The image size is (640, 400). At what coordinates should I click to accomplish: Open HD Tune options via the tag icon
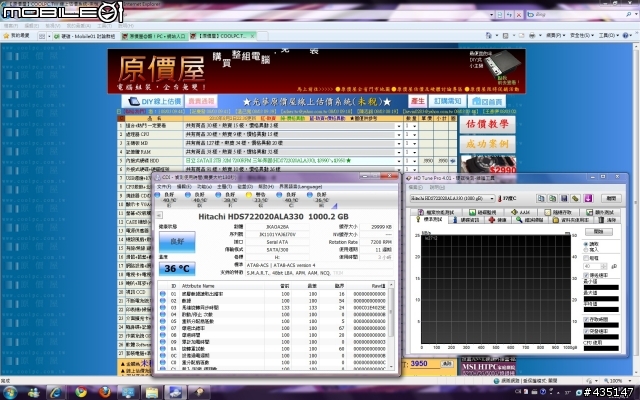pyautogui.click(x=575, y=198)
